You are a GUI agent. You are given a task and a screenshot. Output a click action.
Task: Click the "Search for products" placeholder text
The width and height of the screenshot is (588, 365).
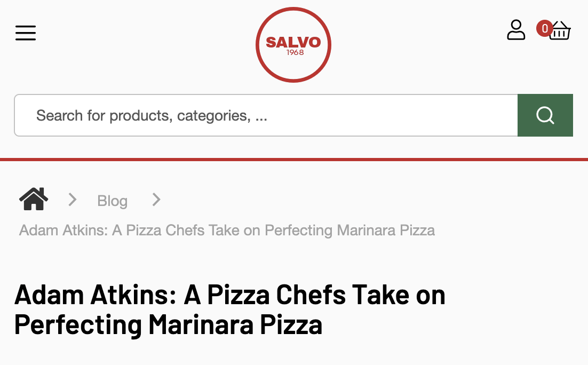point(152,115)
